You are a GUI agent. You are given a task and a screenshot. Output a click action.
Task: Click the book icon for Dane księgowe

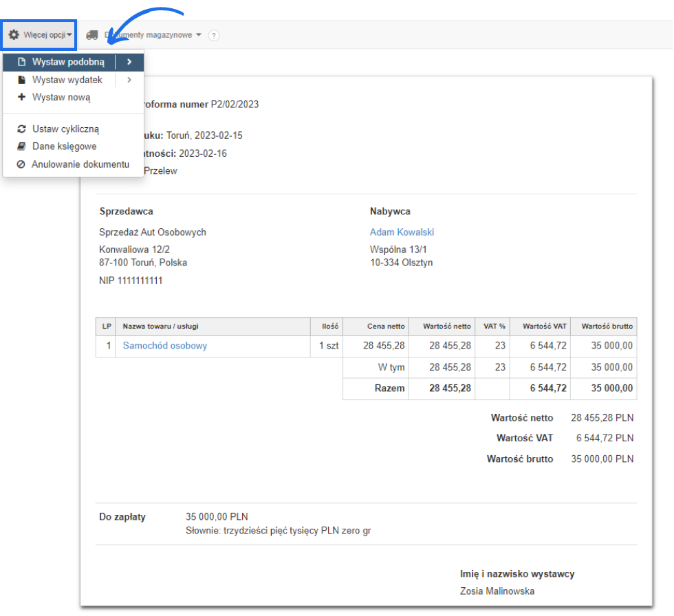pos(21,146)
